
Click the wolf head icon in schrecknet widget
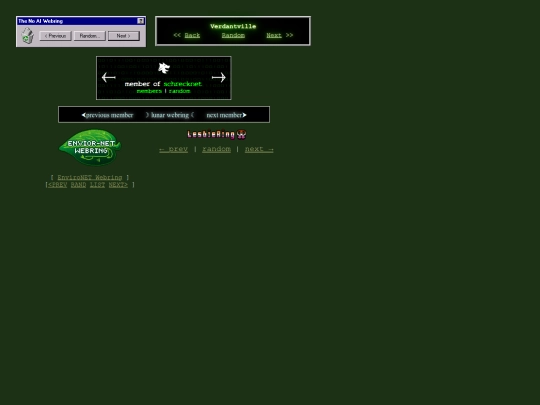tap(164, 68)
